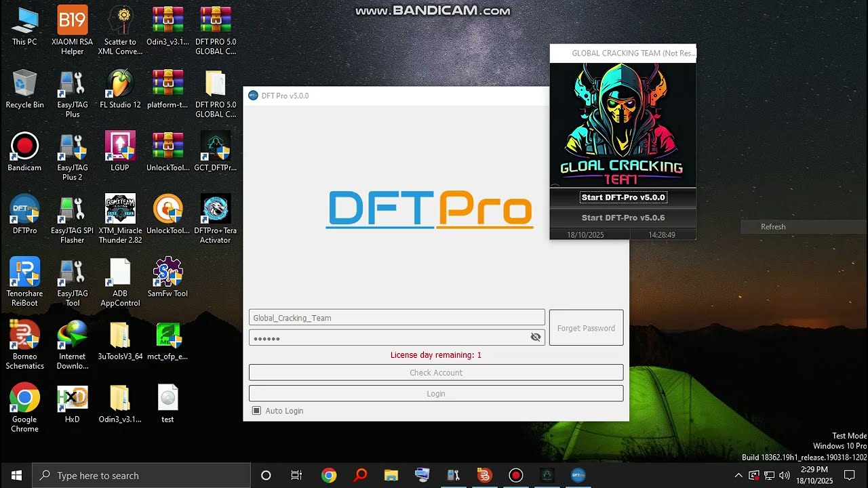868x488 pixels.
Task: Switch to Bandicam in the taskbar
Action: tap(516, 475)
